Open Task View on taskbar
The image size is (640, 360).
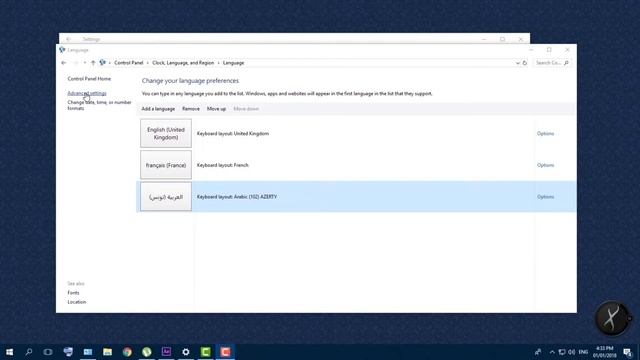click(48, 352)
